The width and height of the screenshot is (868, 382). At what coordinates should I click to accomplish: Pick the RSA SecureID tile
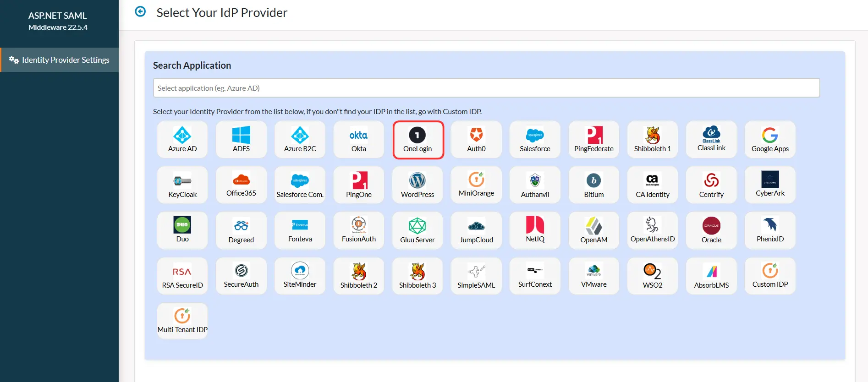click(x=182, y=276)
